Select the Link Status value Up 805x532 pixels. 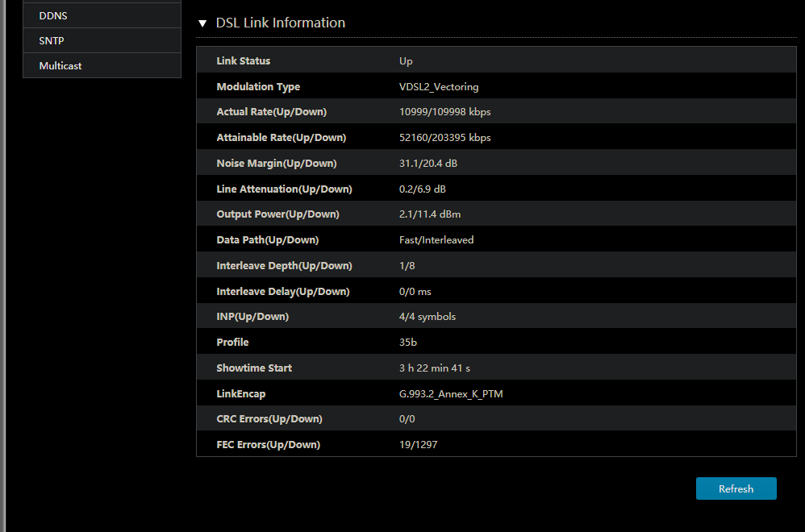[x=406, y=61]
